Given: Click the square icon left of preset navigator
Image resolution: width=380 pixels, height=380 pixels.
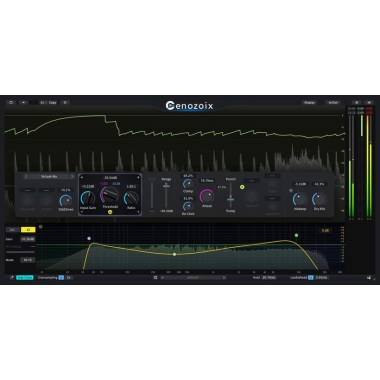Looking at the screenshot, I should pyautogui.click(x=155, y=277).
